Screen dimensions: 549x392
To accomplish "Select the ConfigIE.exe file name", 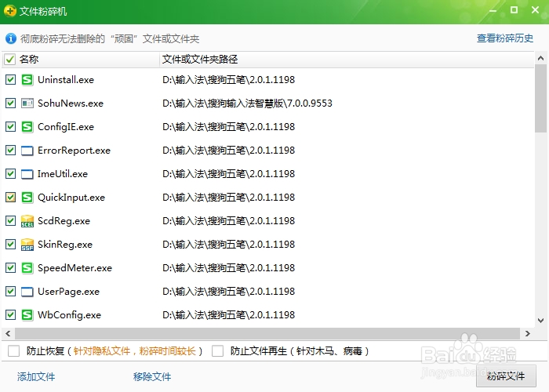I will coord(66,127).
